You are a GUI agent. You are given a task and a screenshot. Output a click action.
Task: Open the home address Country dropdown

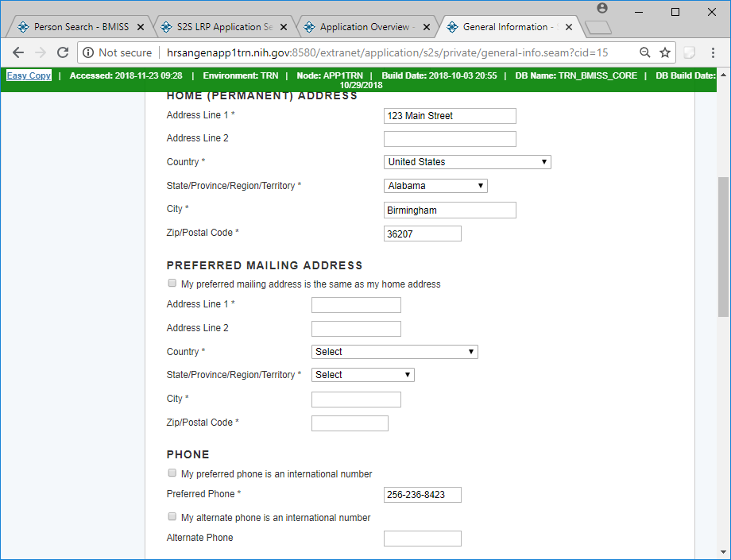(467, 162)
